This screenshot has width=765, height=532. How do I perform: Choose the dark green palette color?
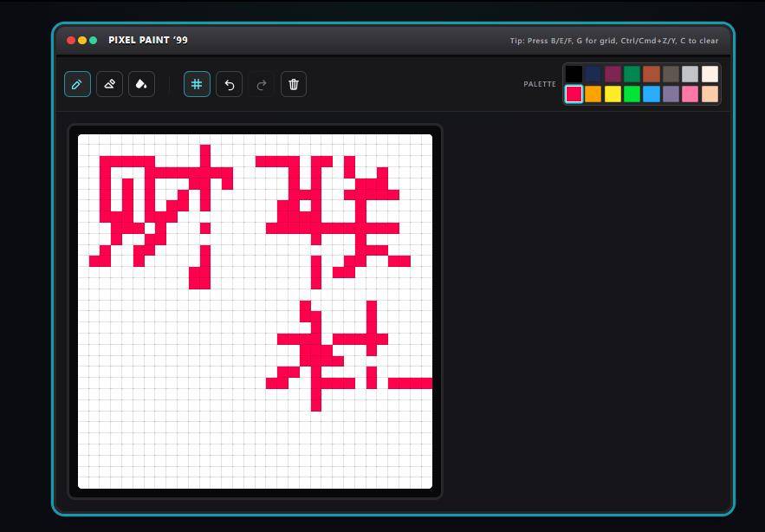pos(632,75)
